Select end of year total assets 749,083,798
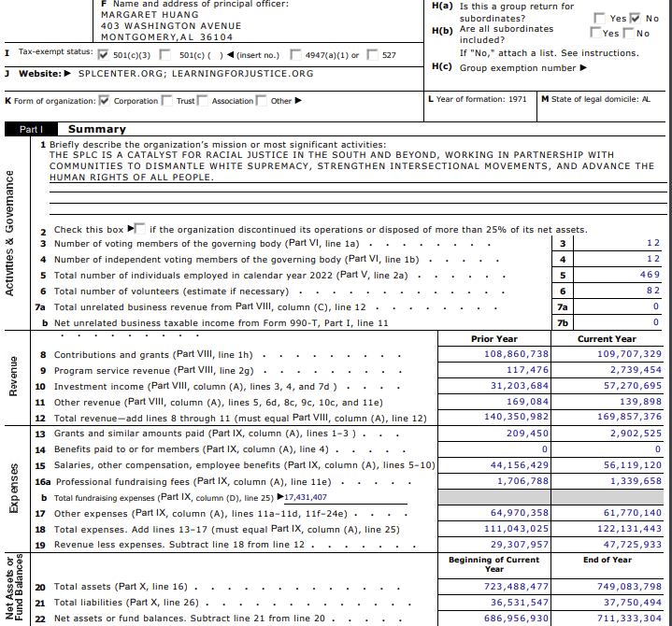This screenshot has width=672, height=626. (630, 586)
